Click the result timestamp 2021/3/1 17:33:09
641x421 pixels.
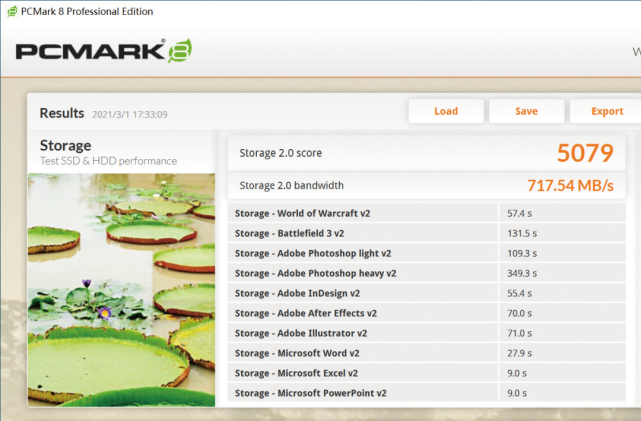click(130, 114)
